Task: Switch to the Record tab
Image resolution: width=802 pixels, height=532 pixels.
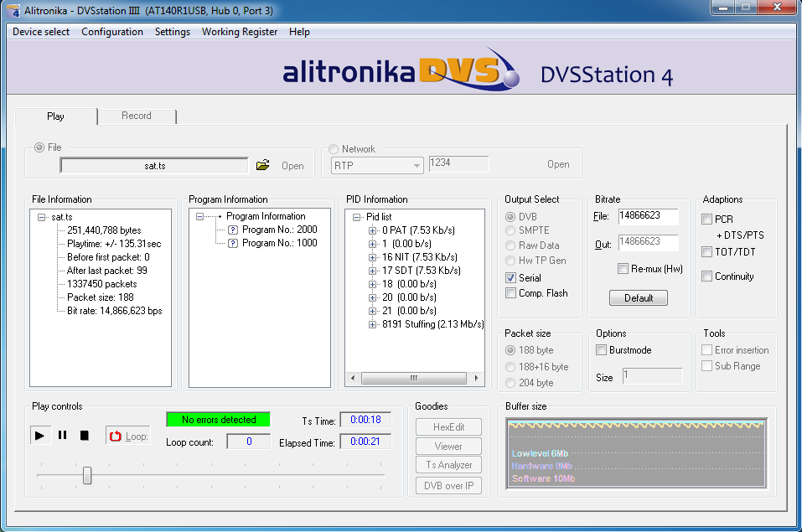Action: click(136, 116)
